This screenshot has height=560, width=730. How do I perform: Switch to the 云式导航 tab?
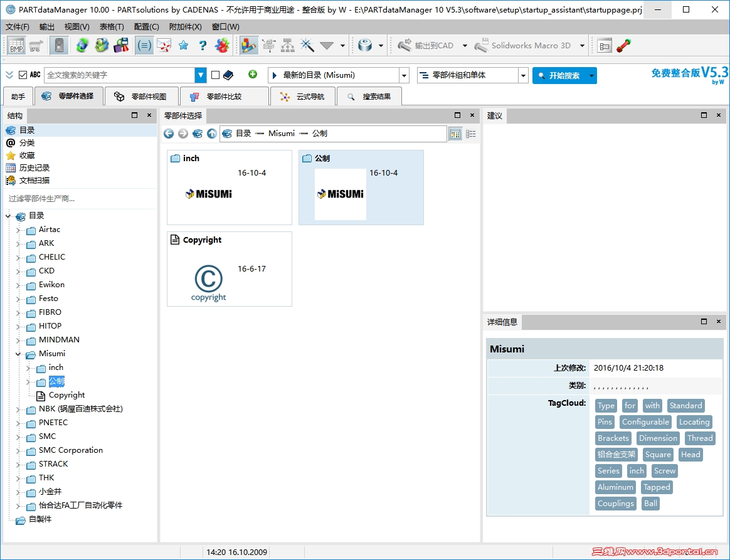click(x=302, y=97)
